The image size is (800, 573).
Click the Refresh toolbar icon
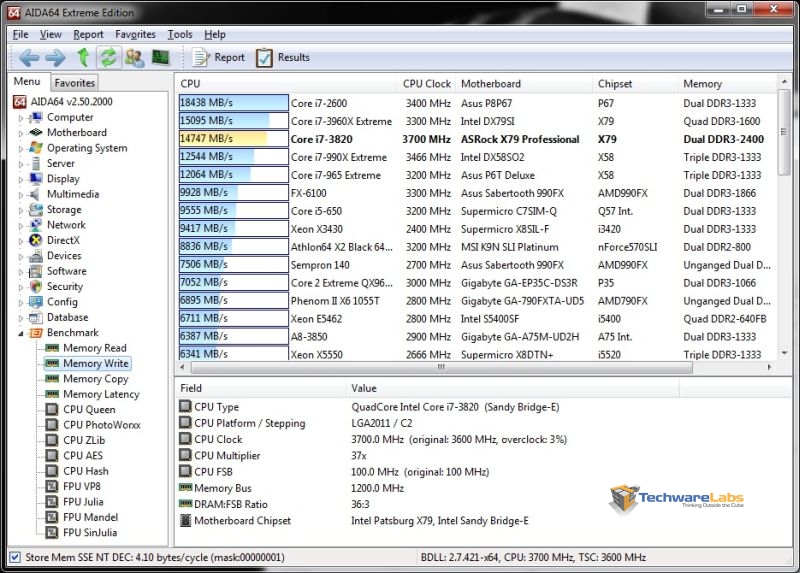(x=108, y=58)
